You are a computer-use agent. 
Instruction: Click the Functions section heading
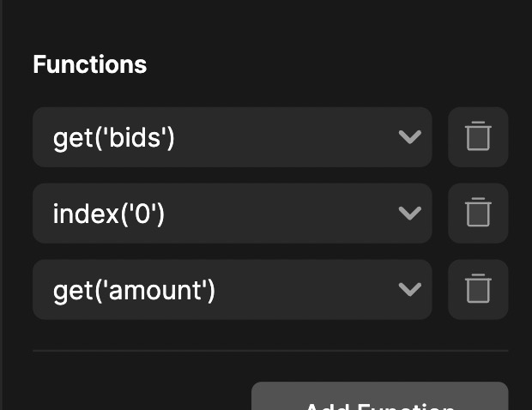click(90, 64)
